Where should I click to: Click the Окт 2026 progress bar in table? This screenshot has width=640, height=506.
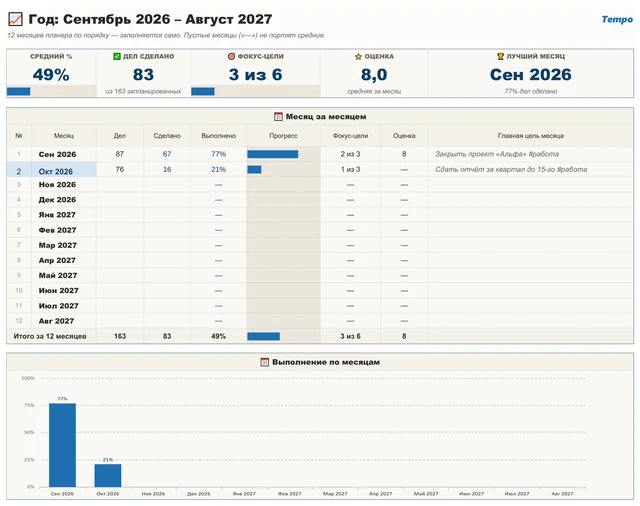coord(254,169)
